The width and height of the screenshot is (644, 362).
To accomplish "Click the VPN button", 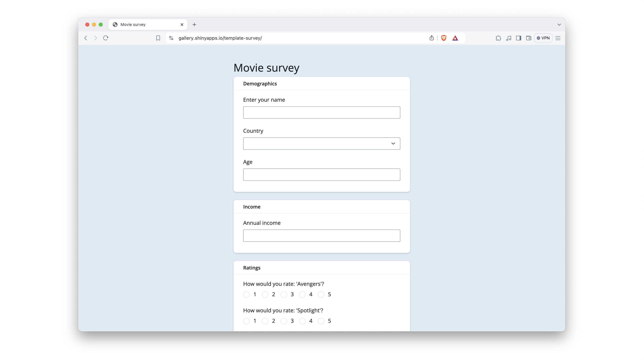I will (543, 38).
